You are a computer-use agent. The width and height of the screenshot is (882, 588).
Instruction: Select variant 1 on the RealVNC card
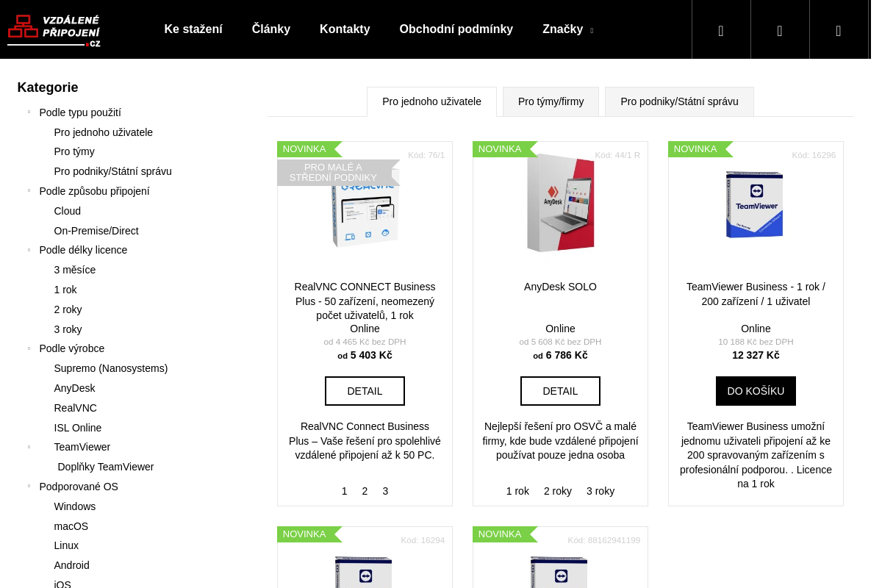click(344, 491)
